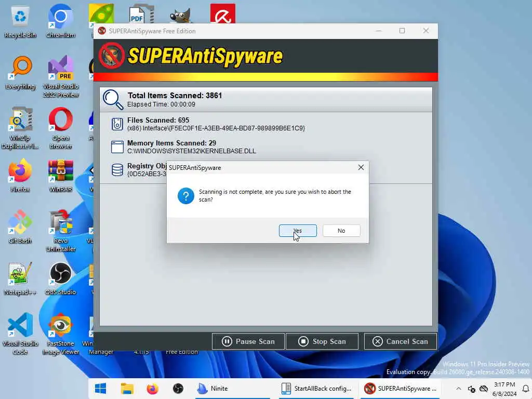The height and width of the screenshot is (399, 532).
Task: Switch to StartAllBack config taskbar item
Action: [316, 389]
